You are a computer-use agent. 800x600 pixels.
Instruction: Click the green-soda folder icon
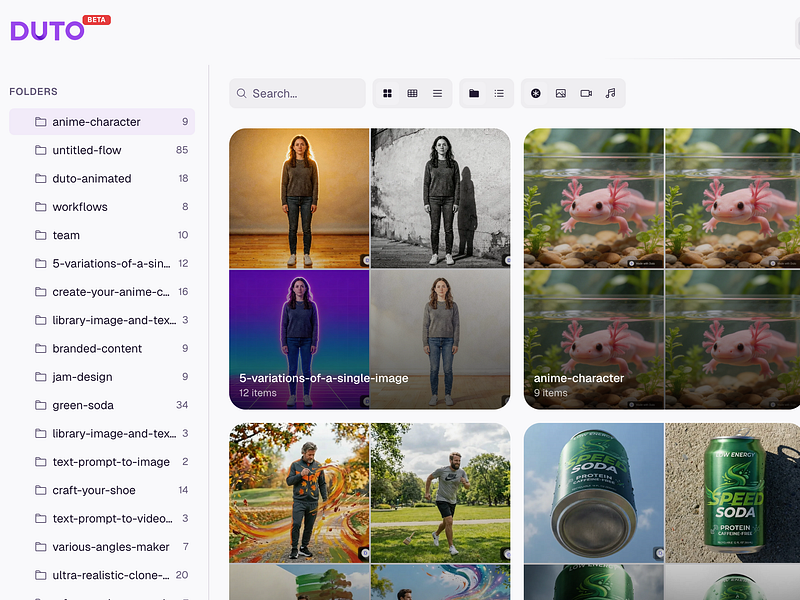40,405
